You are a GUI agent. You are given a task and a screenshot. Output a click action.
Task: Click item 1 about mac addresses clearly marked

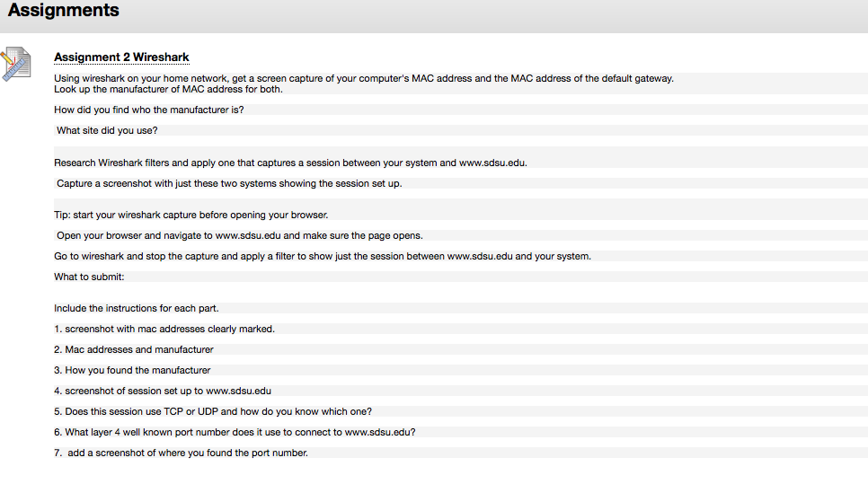pos(164,330)
